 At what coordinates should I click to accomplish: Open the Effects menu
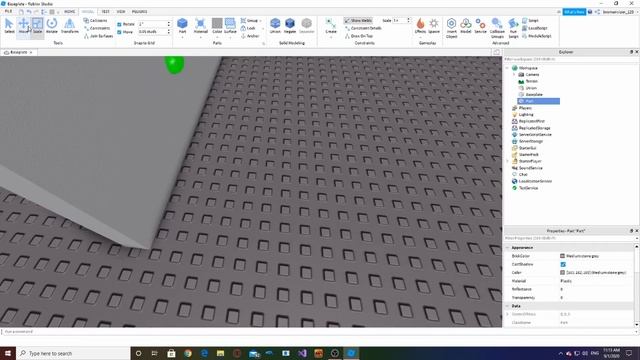(420, 26)
